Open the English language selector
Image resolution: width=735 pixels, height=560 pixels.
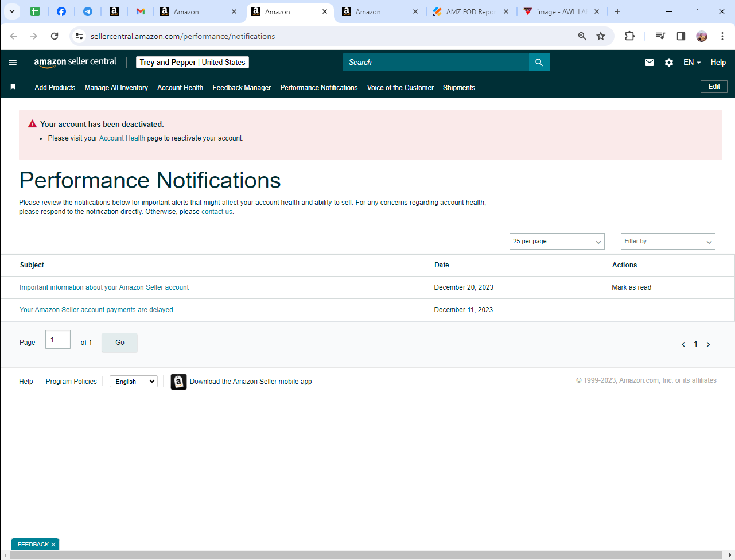134,382
